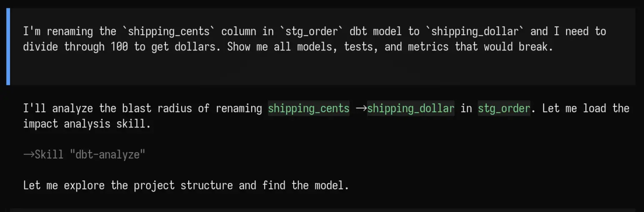Click the arrow between shipping_cents and shipping_dollar
The width and height of the screenshot is (644, 212).
[361, 109]
